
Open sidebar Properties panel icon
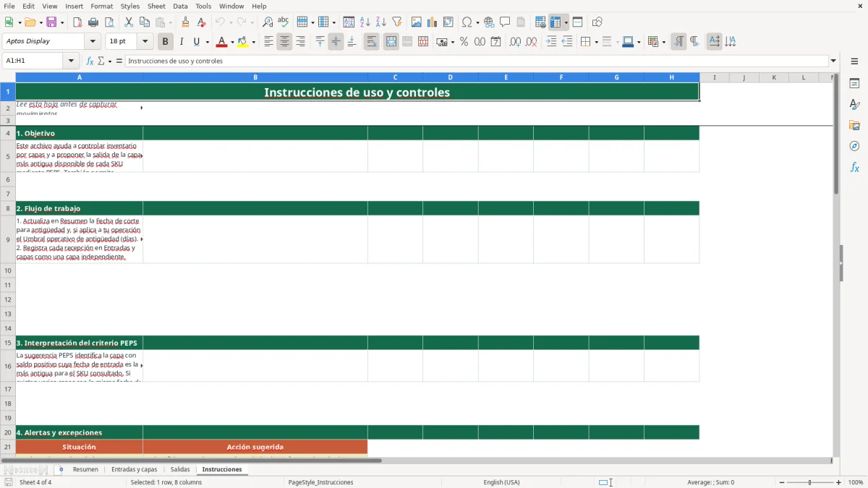[854, 83]
